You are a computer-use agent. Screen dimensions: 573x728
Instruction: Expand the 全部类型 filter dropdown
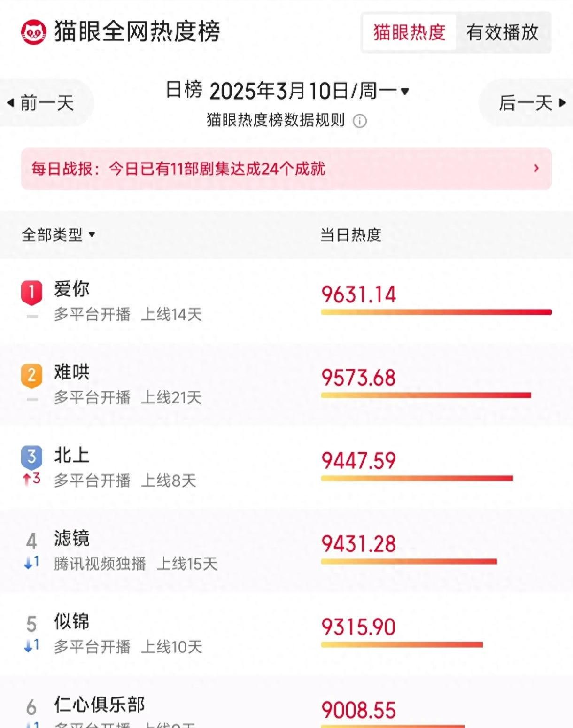coord(92,234)
